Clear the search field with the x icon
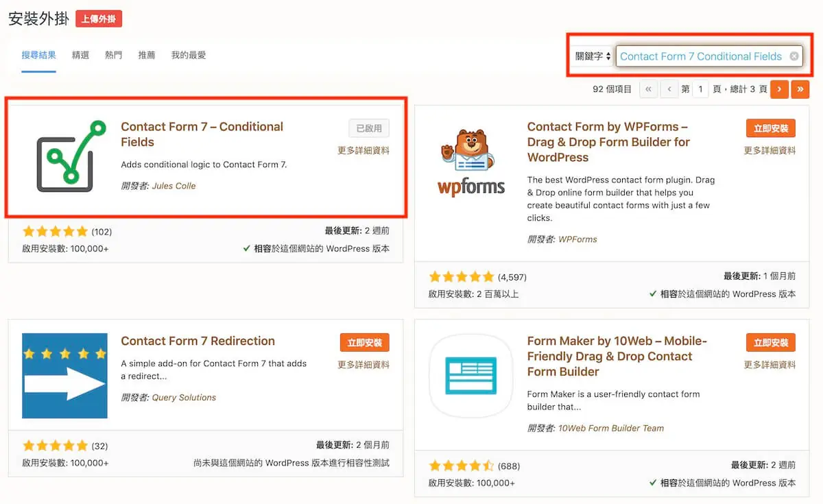Screen dimensions: 823x504 [794, 56]
